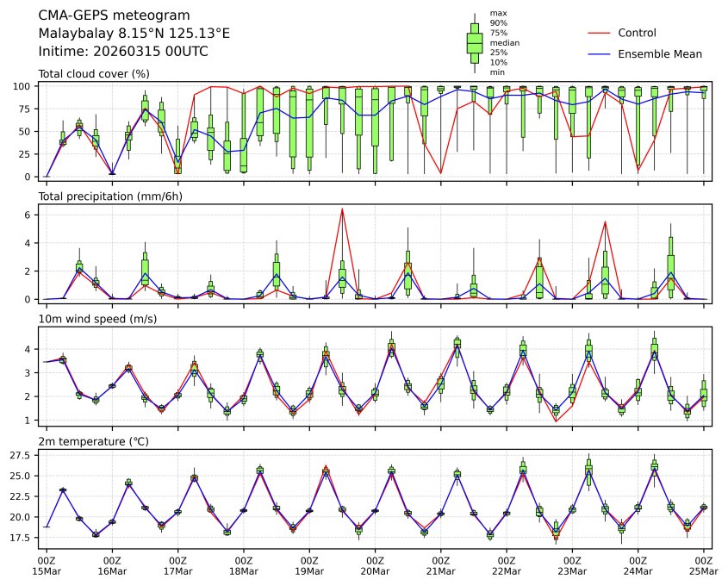Click the 00Z 23Mar time axis label
Screen dimensions: 728x586
pyautogui.click(x=572, y=565)
